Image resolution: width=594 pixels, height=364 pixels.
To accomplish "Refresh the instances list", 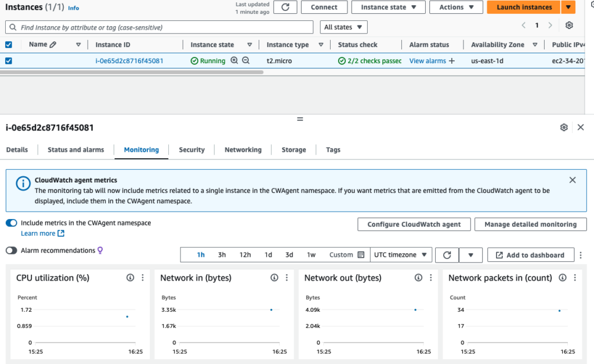I will pos(285,7).
